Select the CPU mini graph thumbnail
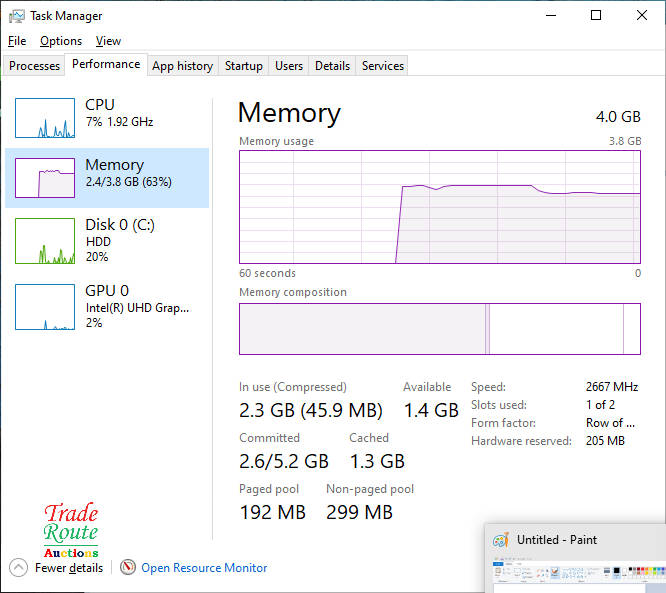Screen dimensions: 666x593 pyautogui.click(x=45, y=118)
